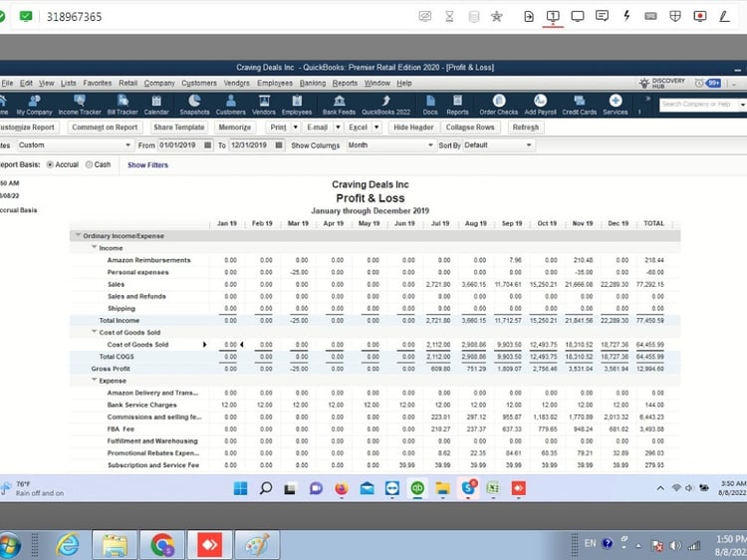Open the Excel button dropdown arrow

376,128
